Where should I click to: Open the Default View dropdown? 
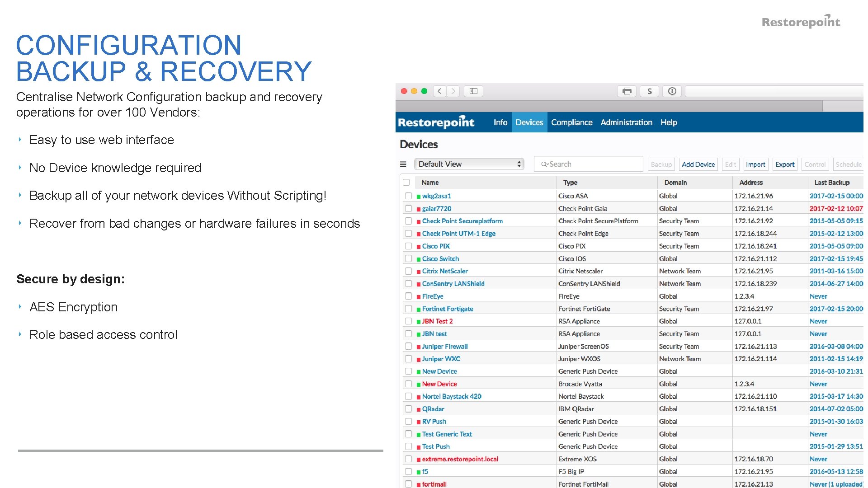point(469,164)
